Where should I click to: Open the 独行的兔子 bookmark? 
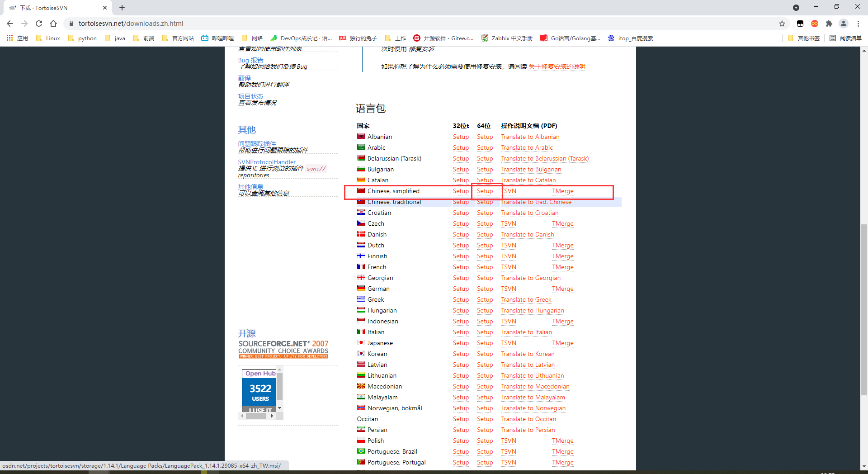click(358, 38)
